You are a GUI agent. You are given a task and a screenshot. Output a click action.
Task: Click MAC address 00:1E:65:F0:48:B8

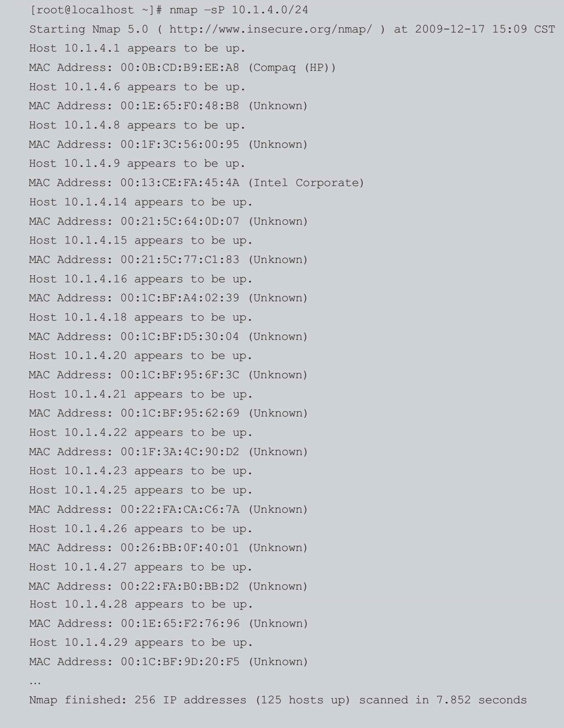(x=180, y=106)
